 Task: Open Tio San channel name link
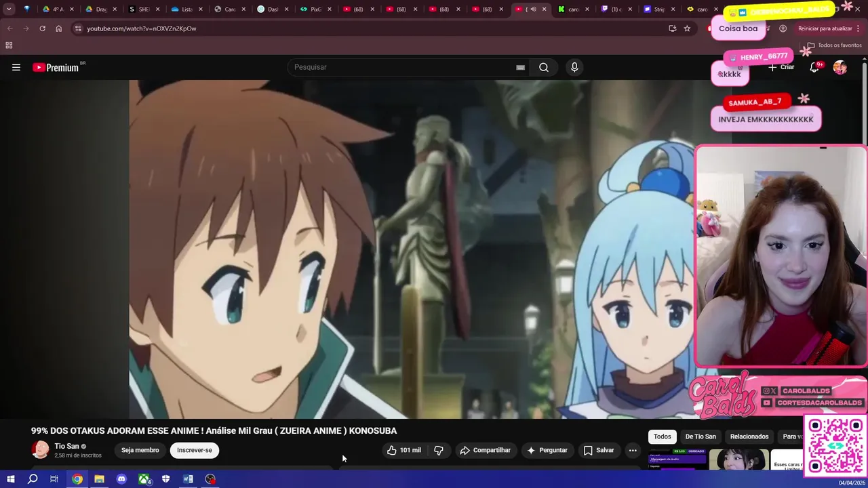[x=66, y=446]
